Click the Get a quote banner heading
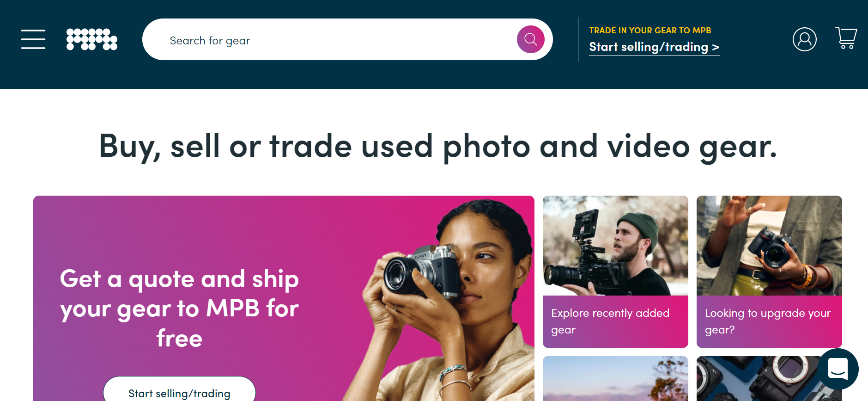This screenshot has height=401, width=868. (x=179, y=308)
